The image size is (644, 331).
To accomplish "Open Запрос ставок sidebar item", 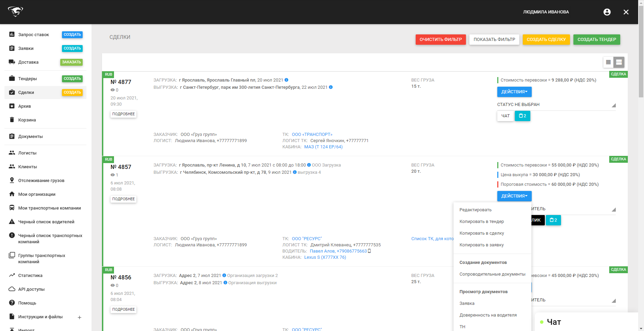I will tap(33, 34).
